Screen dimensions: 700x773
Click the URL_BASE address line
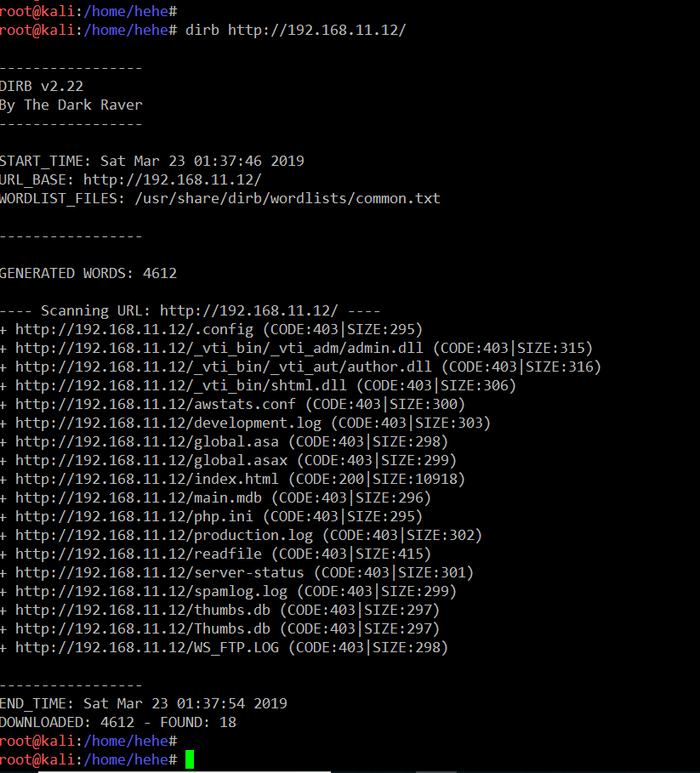click(x=172, y=179)
